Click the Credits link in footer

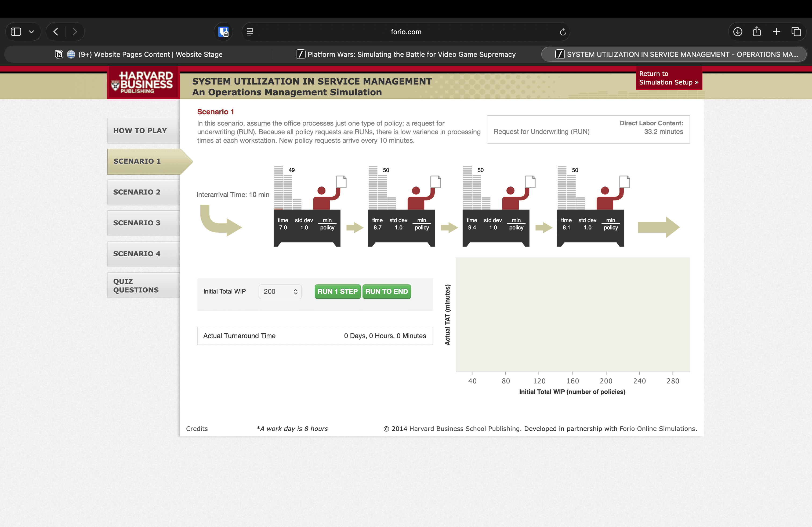point(197,429)
